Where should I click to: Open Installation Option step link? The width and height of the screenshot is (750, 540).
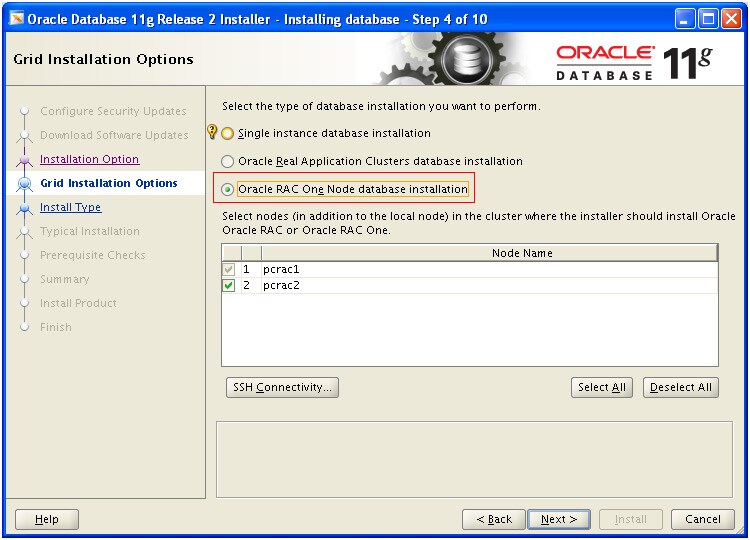point(89,159)
